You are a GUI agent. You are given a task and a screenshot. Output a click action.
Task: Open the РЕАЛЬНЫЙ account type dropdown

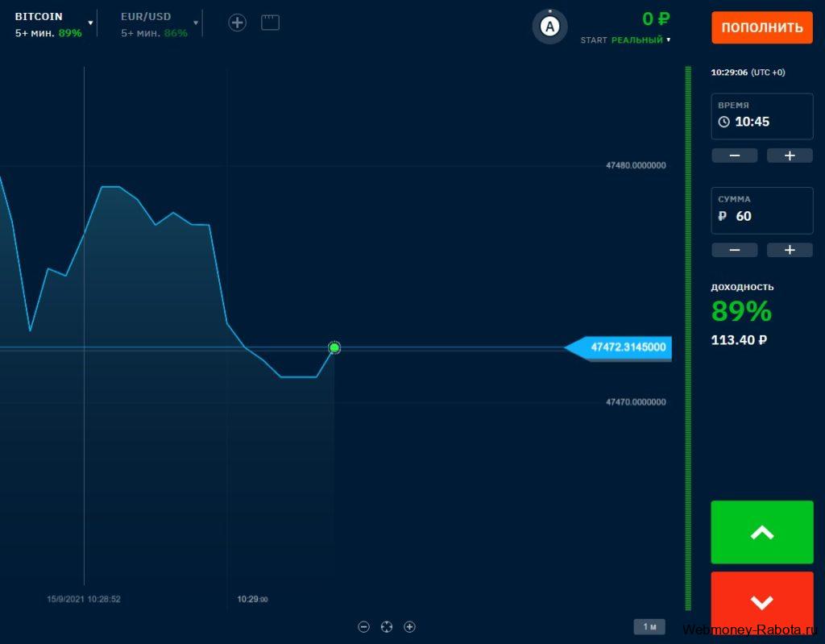(641, 40)
